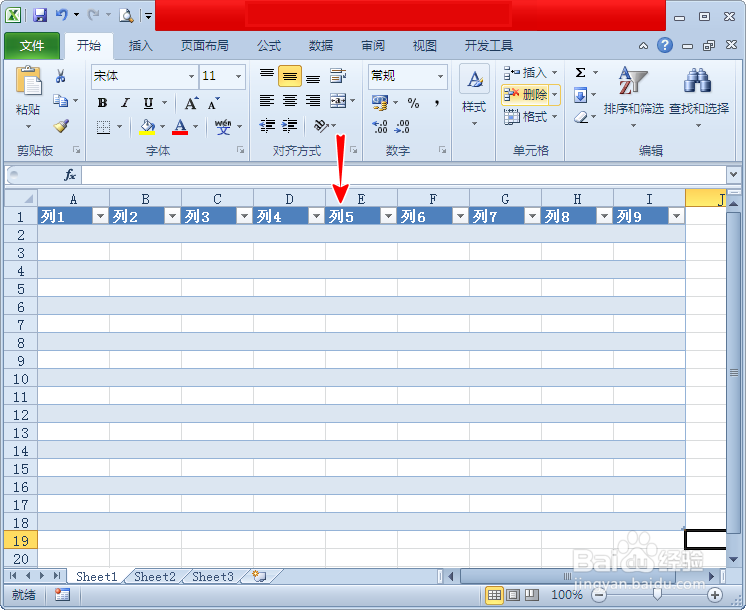
Task: Apply Comma Style format
Action: tap(436, 103)
